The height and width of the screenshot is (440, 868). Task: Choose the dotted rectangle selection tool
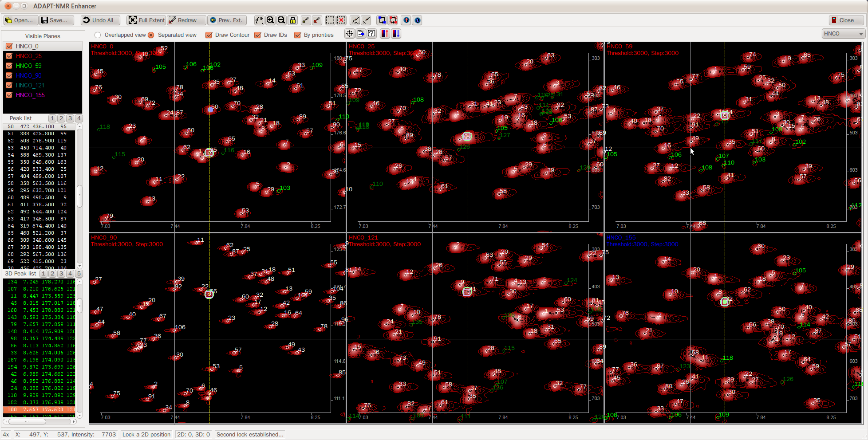330,20
